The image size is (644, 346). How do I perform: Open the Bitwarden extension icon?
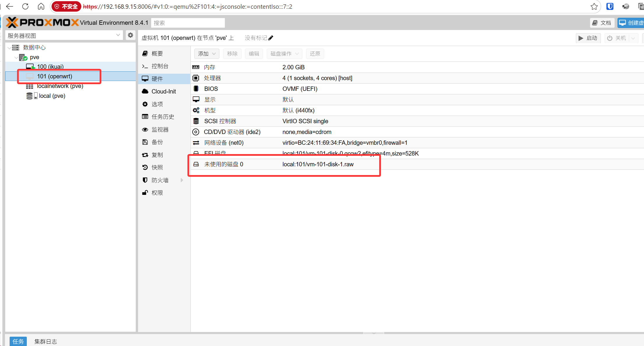[610, 6]
